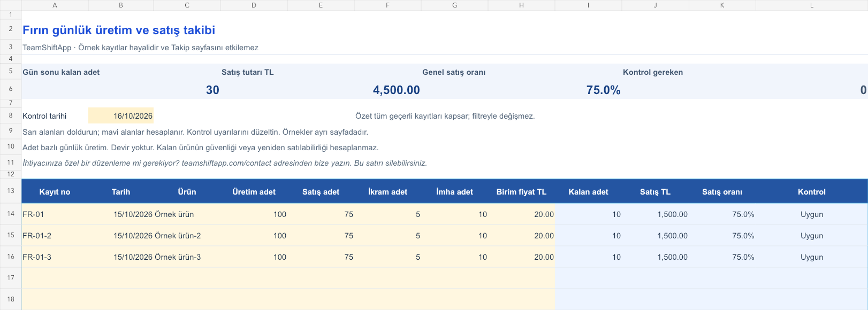This screenshot has height=310, width=868.
Task: Select Satış oranı 75.0% in row FR-01-2
Action: pos(722,236)
